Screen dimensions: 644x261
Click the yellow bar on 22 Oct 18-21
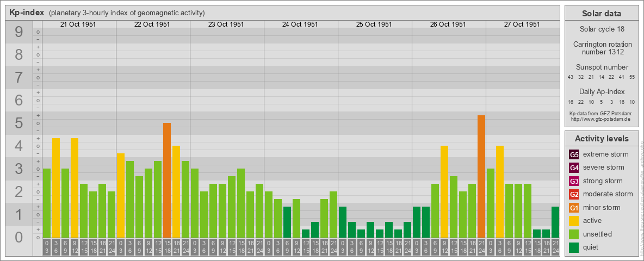(176, 191)
